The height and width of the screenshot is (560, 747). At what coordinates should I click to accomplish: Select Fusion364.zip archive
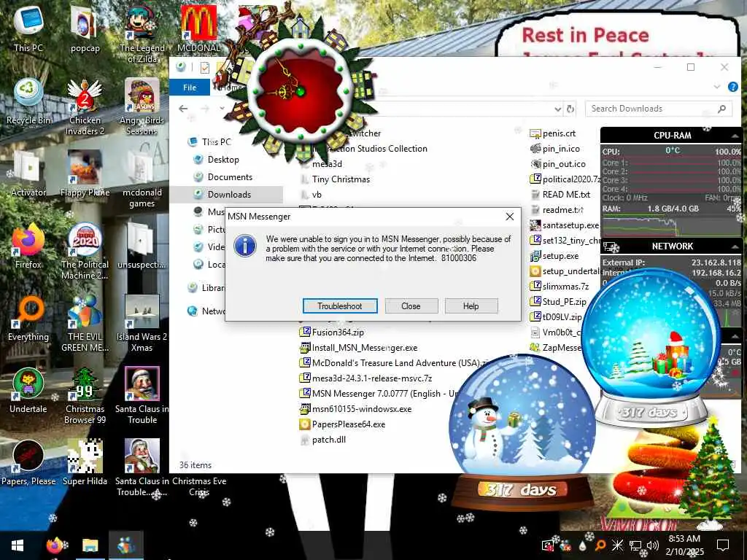(x=332, y=332)
